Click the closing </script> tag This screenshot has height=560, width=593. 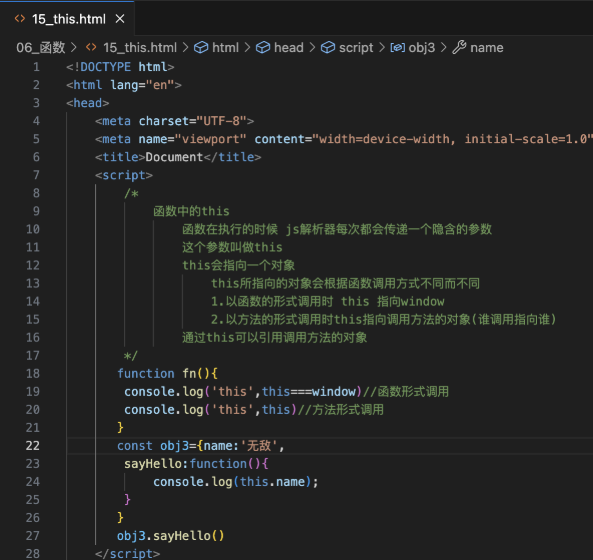(x=127, y=554)
